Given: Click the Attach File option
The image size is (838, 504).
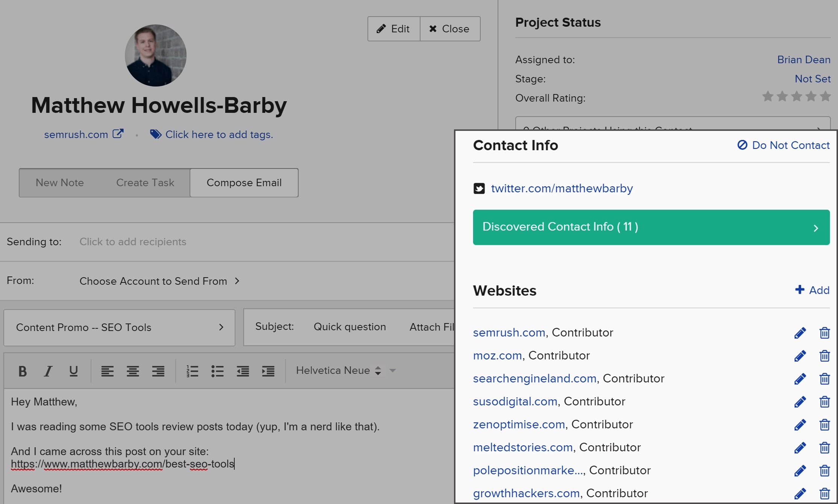Looking at the screenshot, I should coord(432,327).
